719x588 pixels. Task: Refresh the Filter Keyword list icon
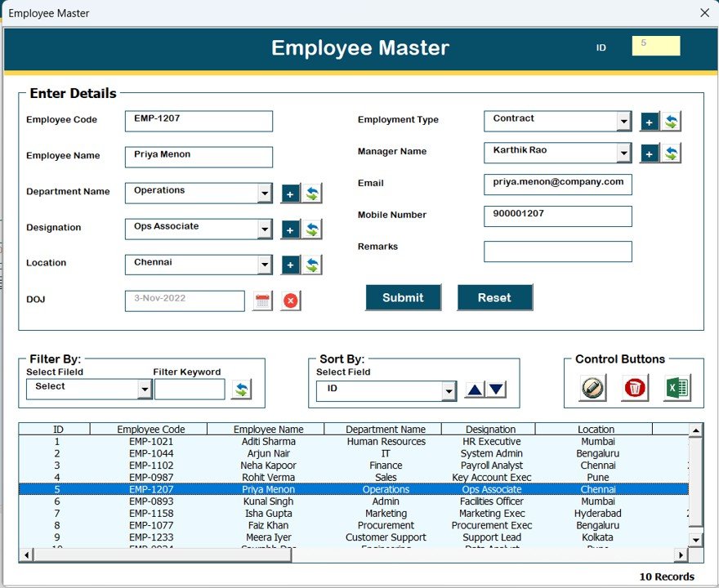click(x=242, y=389)
